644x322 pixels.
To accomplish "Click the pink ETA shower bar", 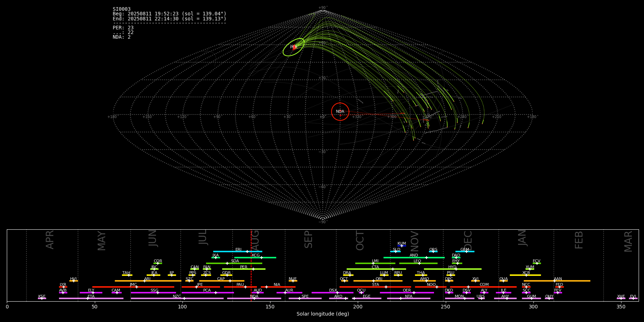I will click(91, 298).
